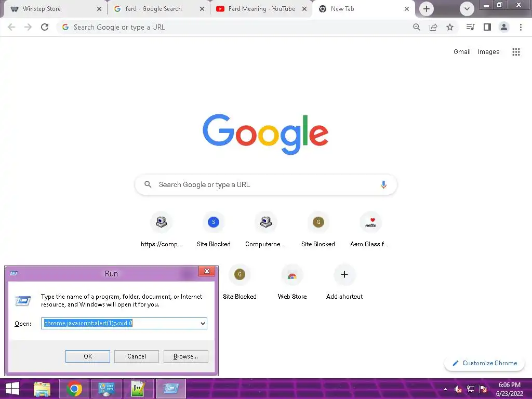Open the Site Blocked shortcut beside Aero Glass
The image size is (532, 399).
[318, 229]
